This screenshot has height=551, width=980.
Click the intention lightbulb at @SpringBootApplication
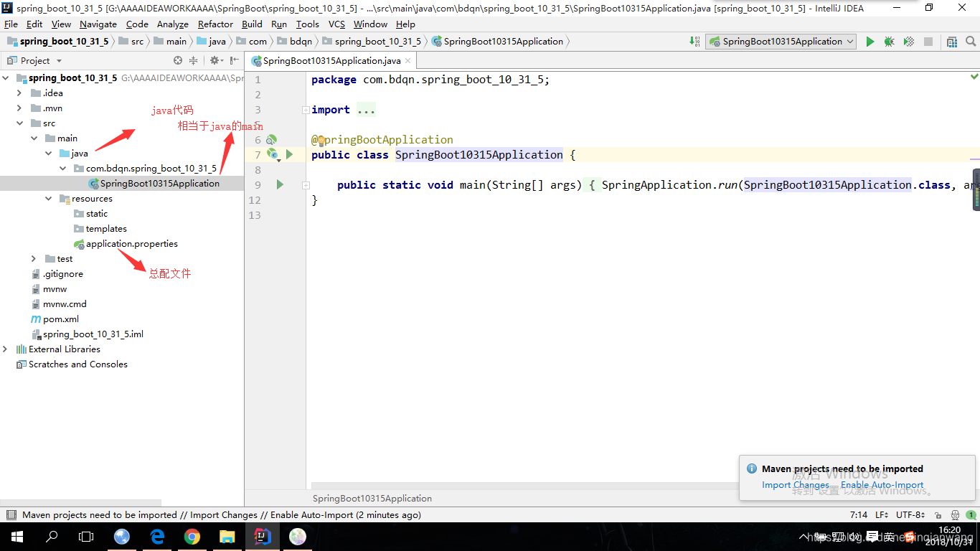(x=321, y=140)
